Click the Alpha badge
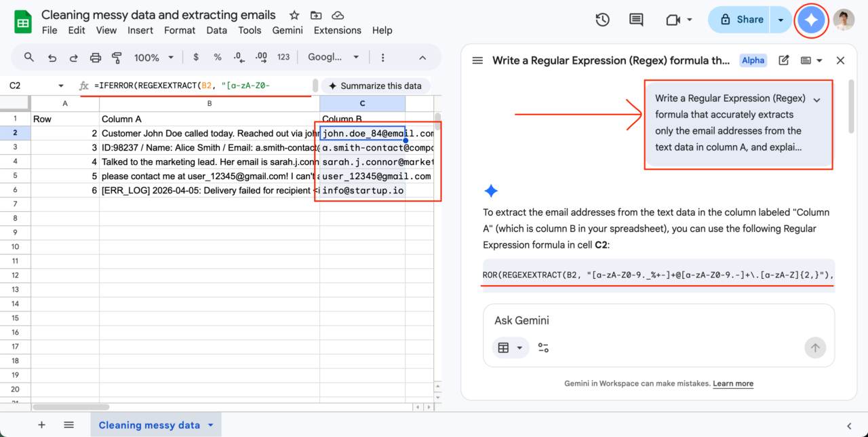 point(753,60)
